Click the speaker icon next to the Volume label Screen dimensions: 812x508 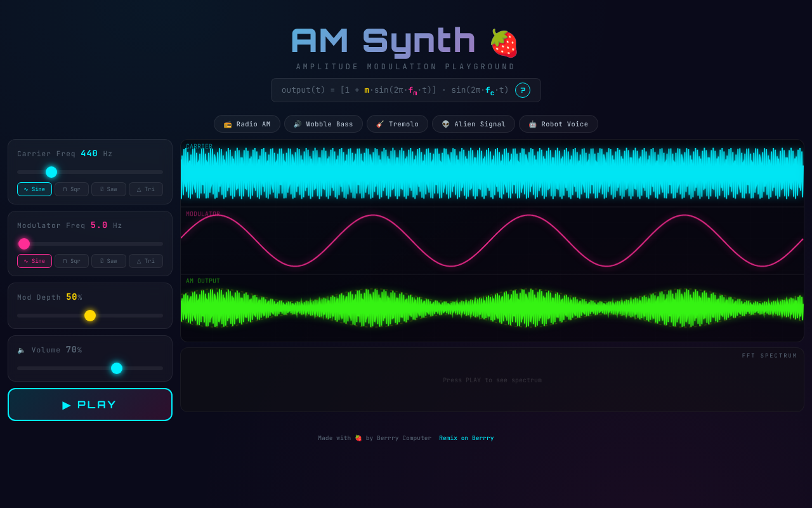(21, 349)
